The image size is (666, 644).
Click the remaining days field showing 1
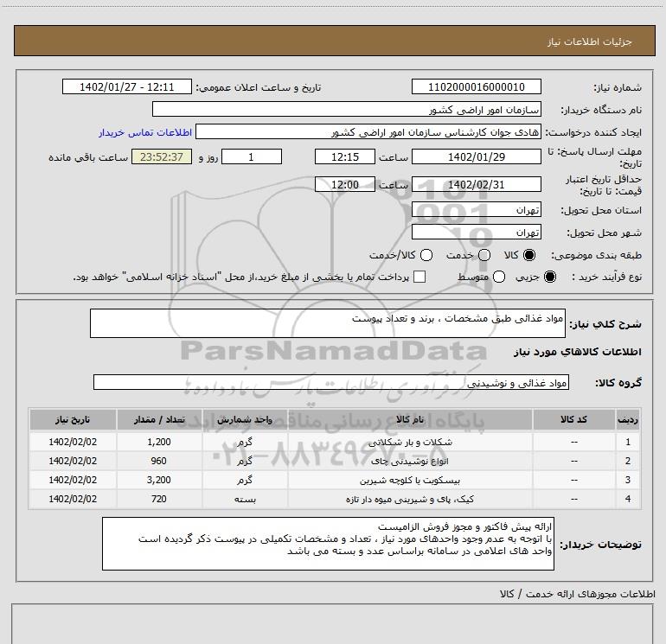coord(252,157)
